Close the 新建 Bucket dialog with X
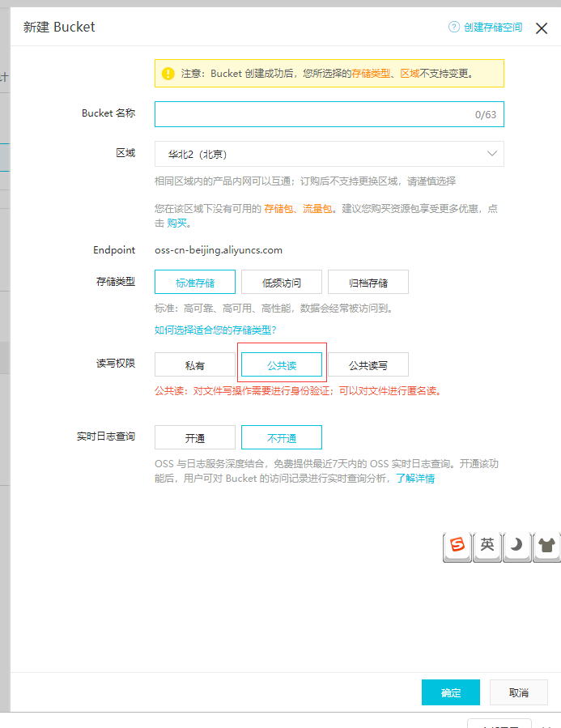 point(542,28)
